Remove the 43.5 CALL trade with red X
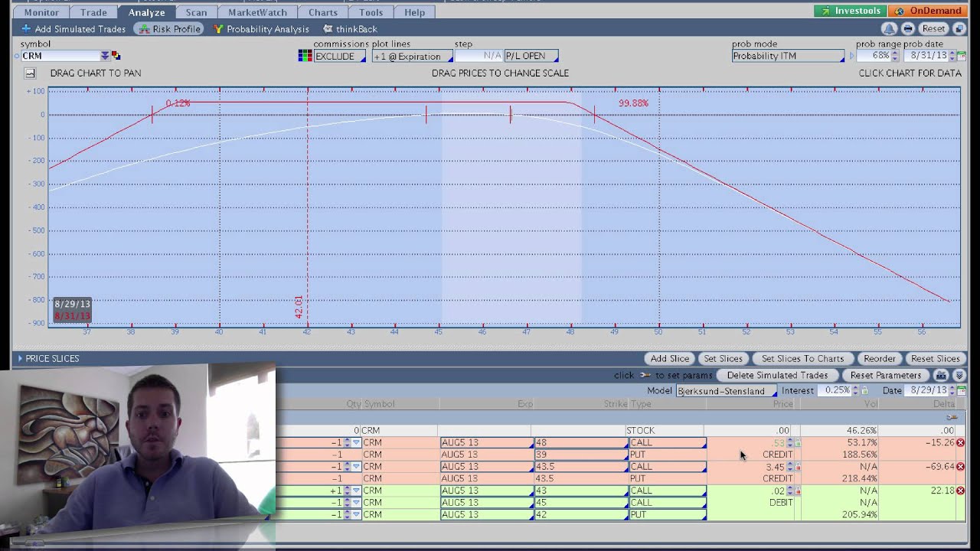Viewport: 980px width, 551px height. (960, 466)
